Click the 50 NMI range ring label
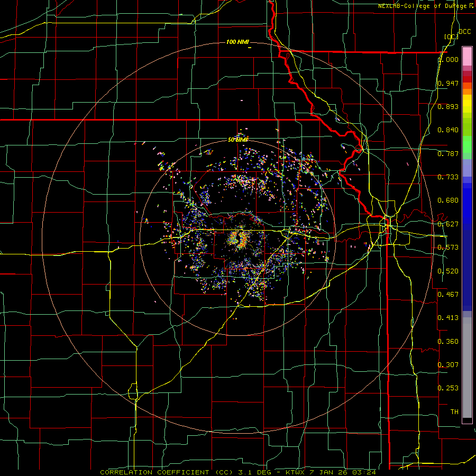 tap(238, 140)
